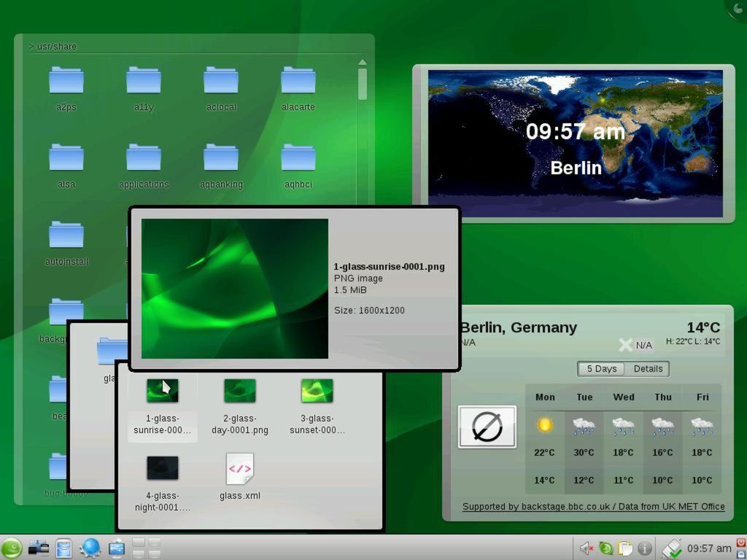
Task: Click the crossed-circle icon in weather widget
Action: 487,427
